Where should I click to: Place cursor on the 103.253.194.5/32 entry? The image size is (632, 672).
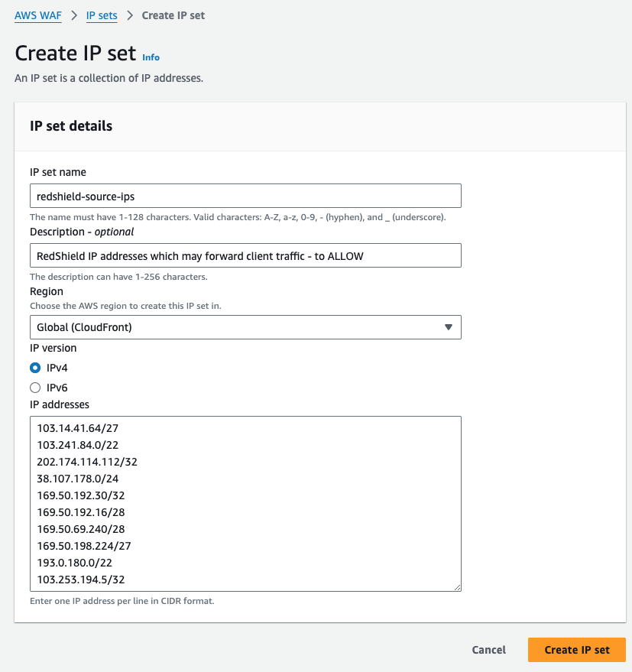tap(81, 579)
